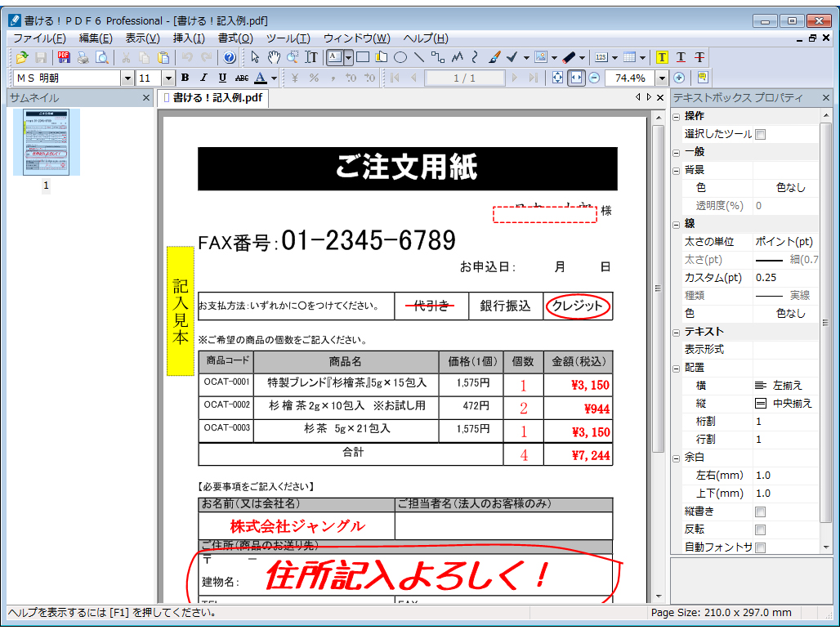This screenshot has height=630, width=840.
Task: Select the Text insertion tool
Action: click(311, 56)
